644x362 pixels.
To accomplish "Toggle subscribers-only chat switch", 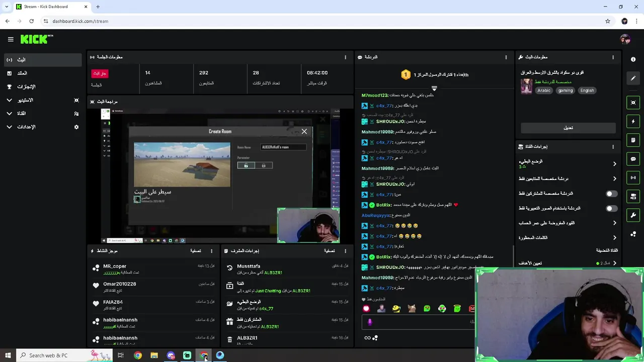I will [611, 194].
